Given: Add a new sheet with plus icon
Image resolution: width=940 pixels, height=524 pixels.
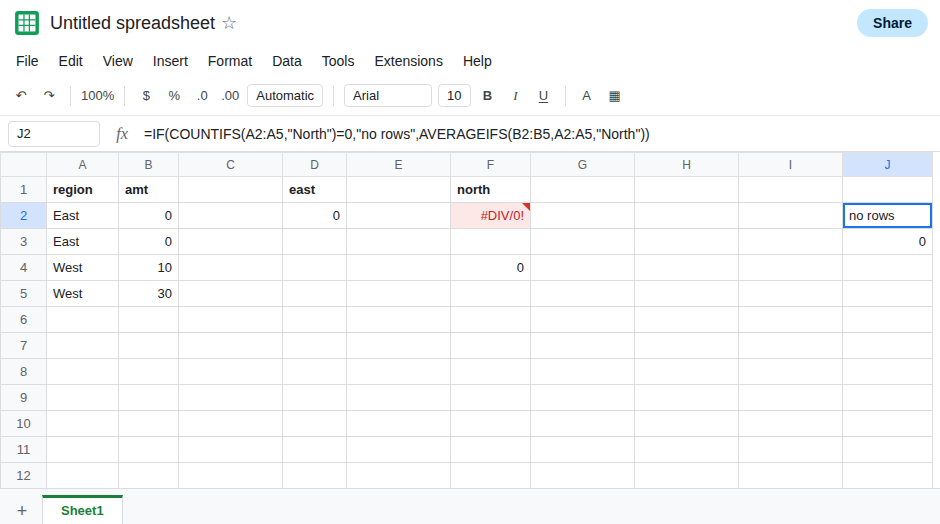Looking at the screenshot, I should (22, 510).
